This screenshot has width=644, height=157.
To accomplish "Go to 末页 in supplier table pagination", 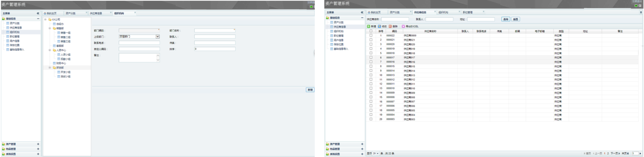I will click(x=625, y=153).
